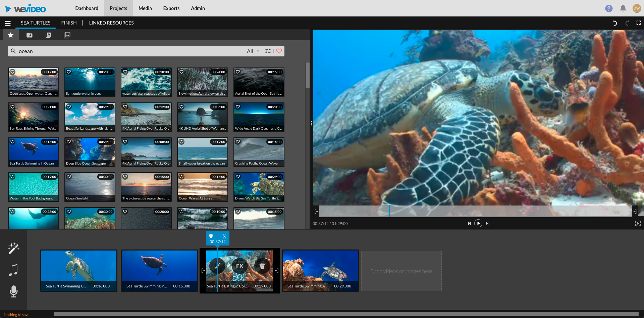Viewport: 644px width, 318px height.
Task: Favorite the 'Sea Turtle Swimming in Ocean' clip
Action: click(x=13, y=141)
